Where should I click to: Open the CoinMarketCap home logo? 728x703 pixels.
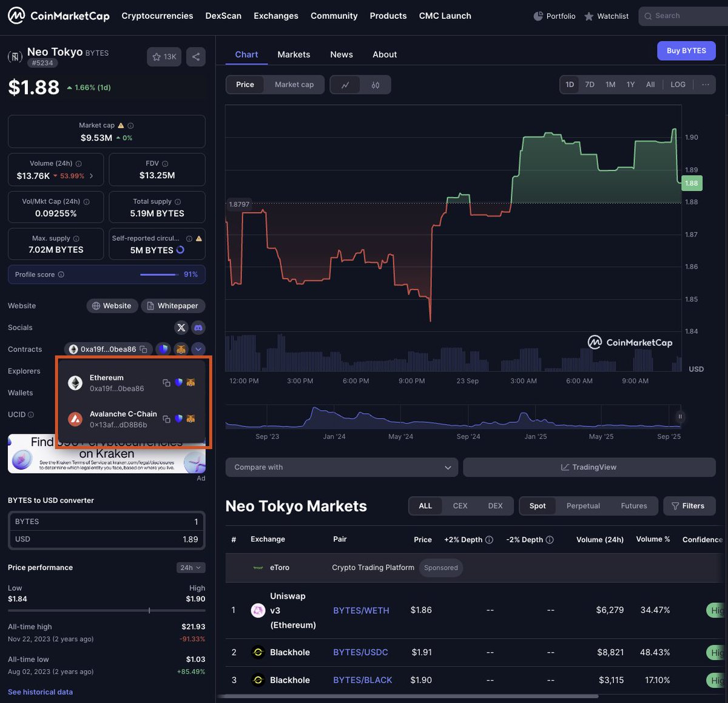pyautogui.click(x=59, y=16)
